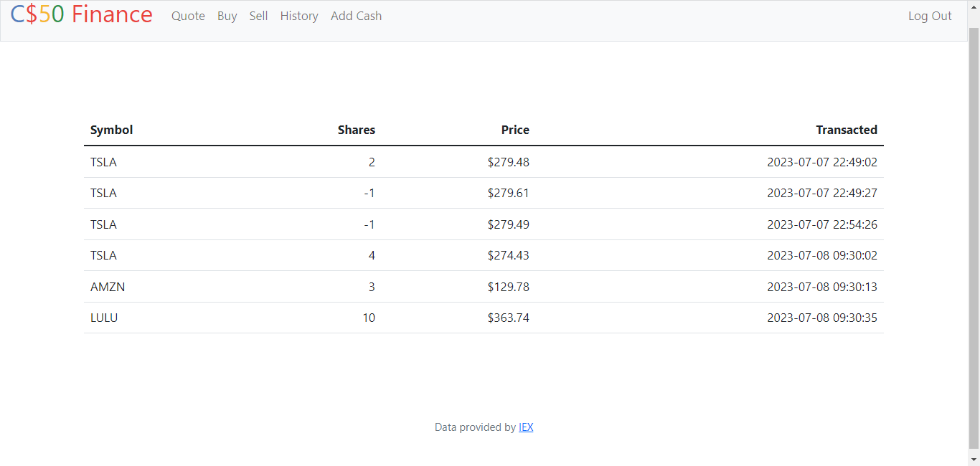Screen dimensions: 980x466
Task: Click the 2023-07-08 09:30:13 timestamp
Action: coord(822,287)
